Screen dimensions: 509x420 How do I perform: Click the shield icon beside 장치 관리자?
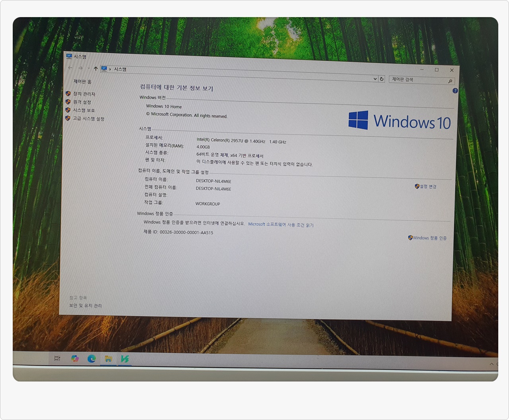[68, 93]
